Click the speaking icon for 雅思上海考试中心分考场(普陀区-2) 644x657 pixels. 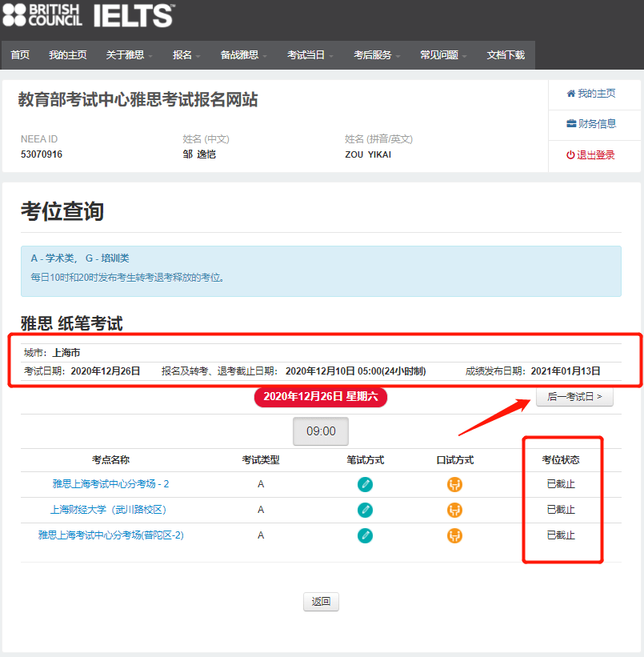point(454,536)
